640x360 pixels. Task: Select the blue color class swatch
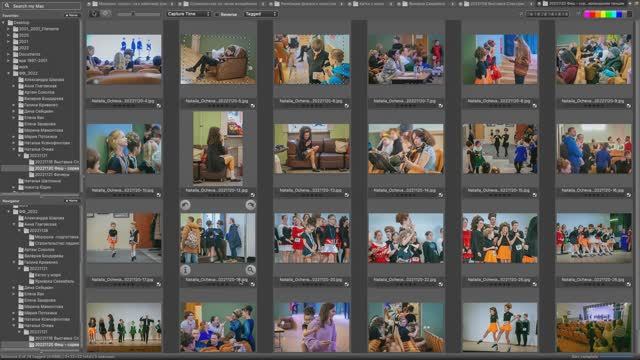tap(619, 14)
